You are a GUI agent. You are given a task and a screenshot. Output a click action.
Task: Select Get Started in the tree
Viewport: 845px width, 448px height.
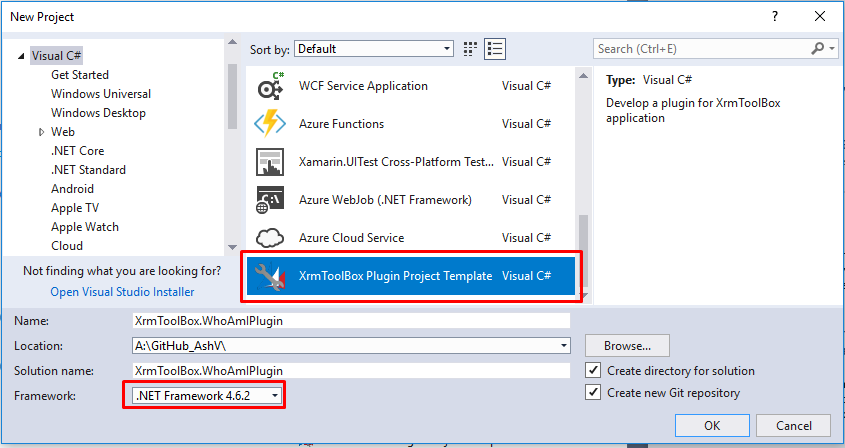tap(80, 75)
